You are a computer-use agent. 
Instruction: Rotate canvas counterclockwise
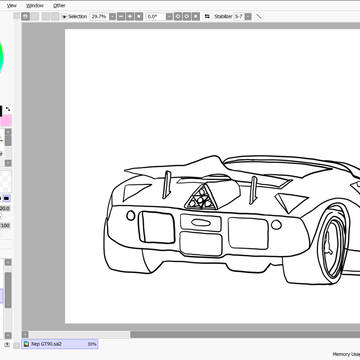[178, 16]
